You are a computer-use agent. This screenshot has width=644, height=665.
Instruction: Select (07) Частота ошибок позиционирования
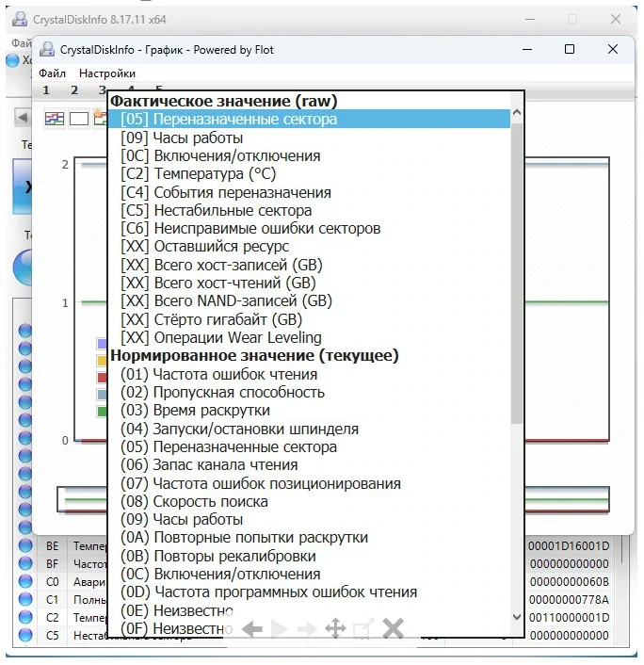click(x=309, y=483)
